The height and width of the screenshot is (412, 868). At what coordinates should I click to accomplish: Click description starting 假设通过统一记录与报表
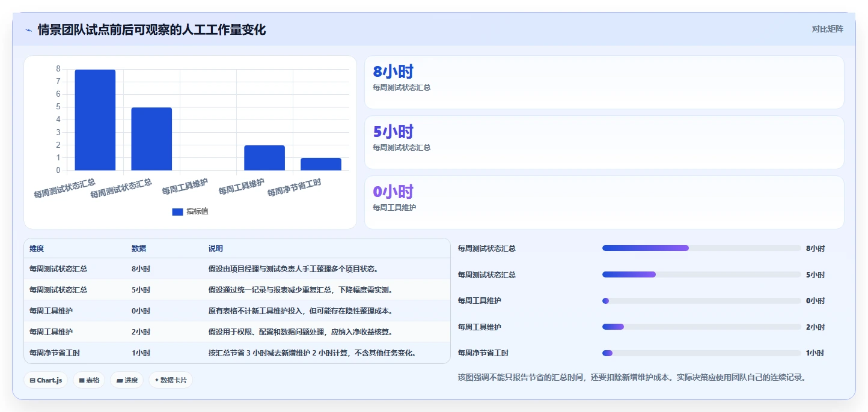pos(301,290)
